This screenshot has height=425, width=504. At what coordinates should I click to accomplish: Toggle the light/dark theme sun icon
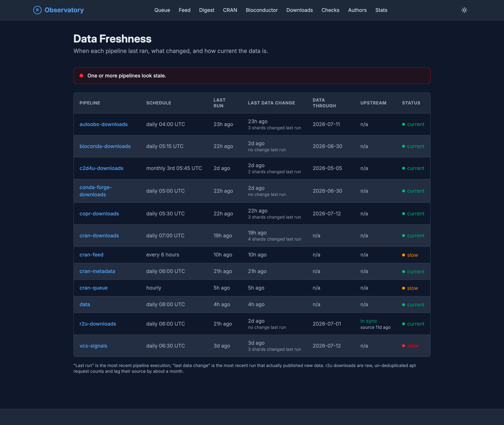click(464, 10)
